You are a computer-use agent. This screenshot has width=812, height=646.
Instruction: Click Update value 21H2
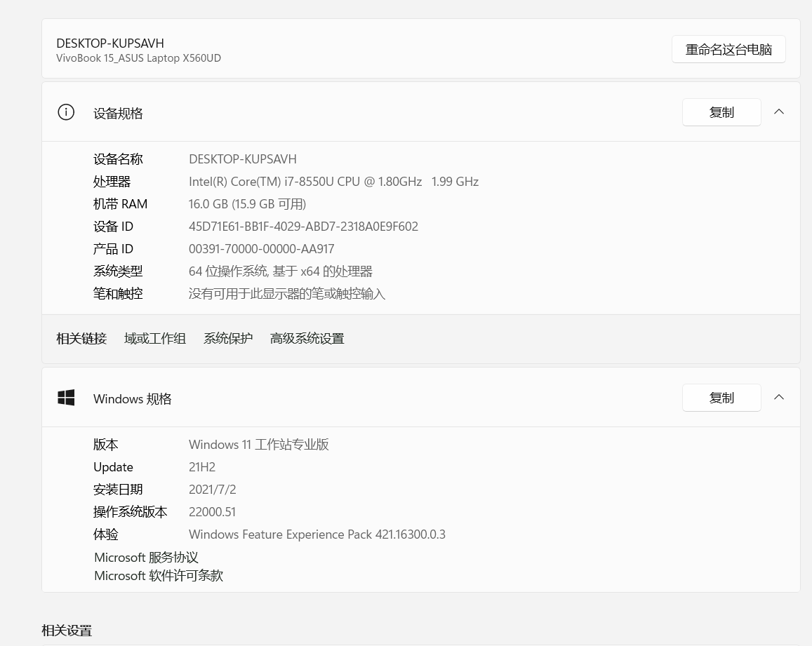pos(202,467)
